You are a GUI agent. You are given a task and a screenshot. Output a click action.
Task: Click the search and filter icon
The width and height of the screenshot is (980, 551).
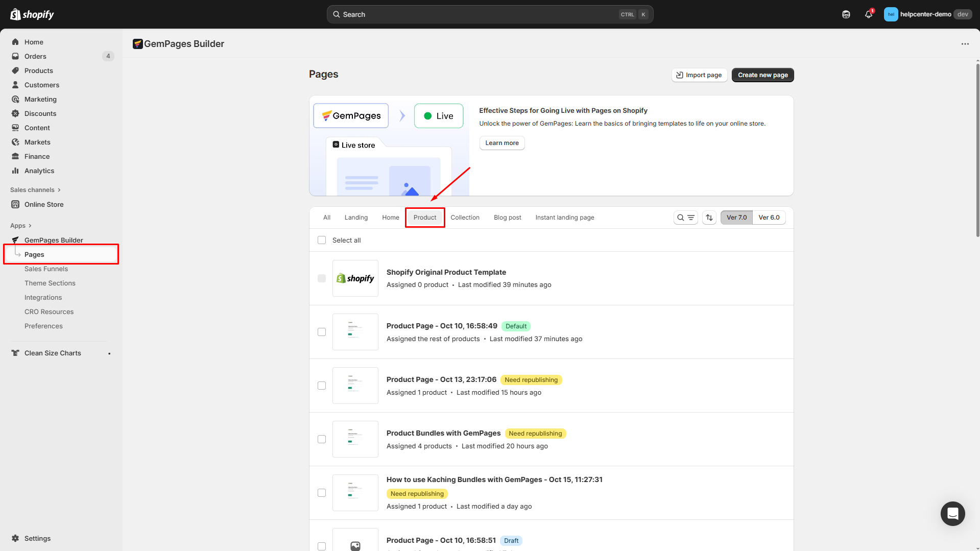tap(685, 218)
